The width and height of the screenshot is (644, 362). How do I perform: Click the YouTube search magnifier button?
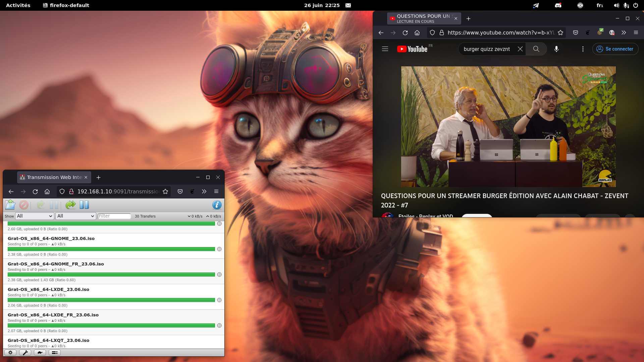[536, 49]
